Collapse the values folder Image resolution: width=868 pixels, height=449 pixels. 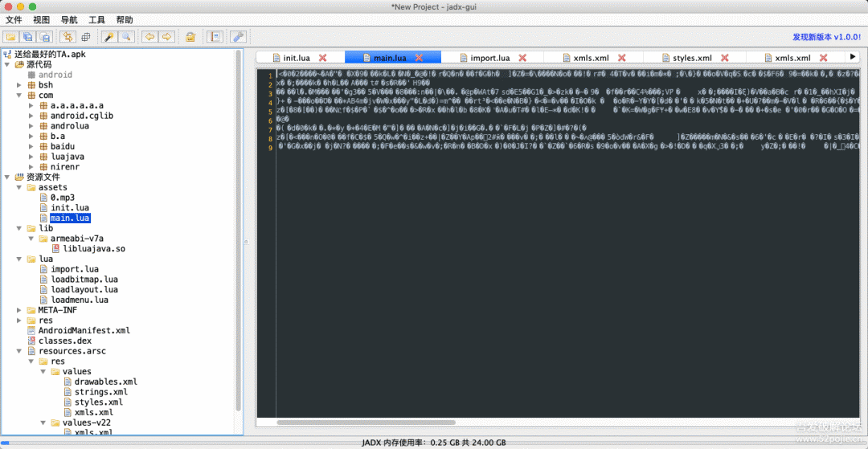click(43, 371)
